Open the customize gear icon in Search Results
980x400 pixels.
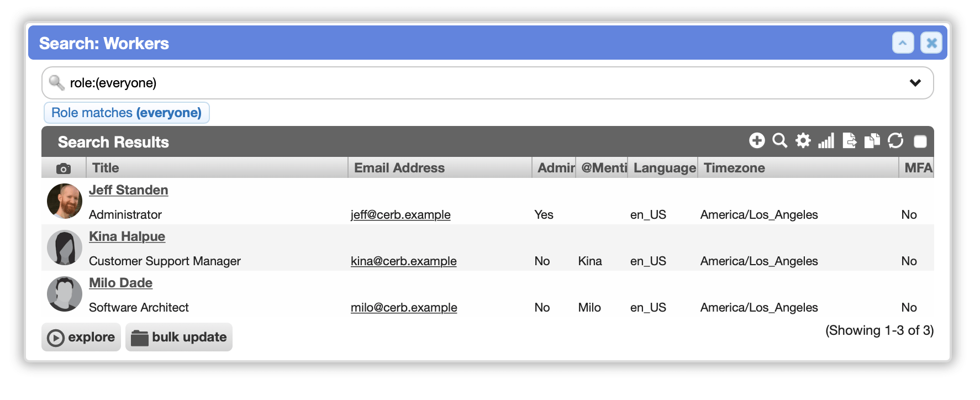pyautogui.click(x=803, y=141)
